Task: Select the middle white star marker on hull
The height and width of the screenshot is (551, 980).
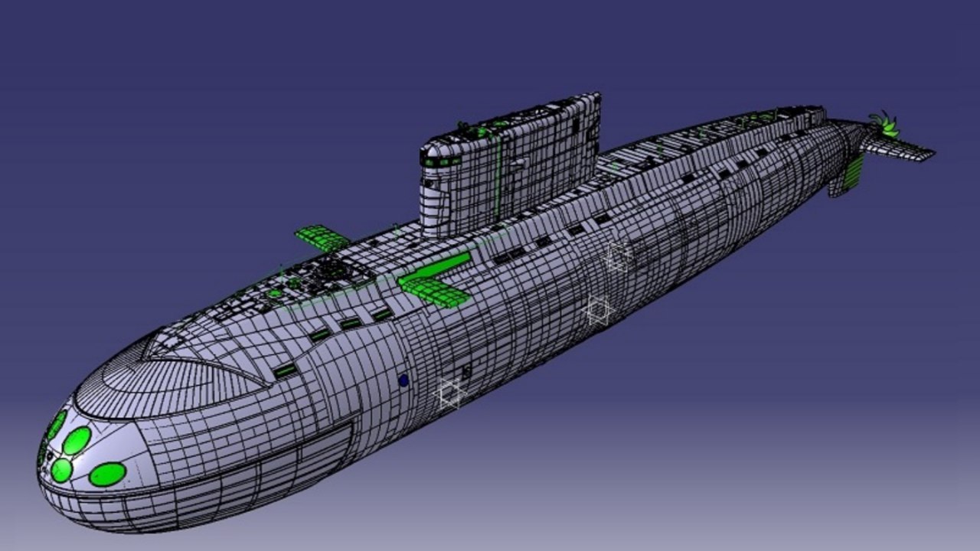Action: click(598, 309)
